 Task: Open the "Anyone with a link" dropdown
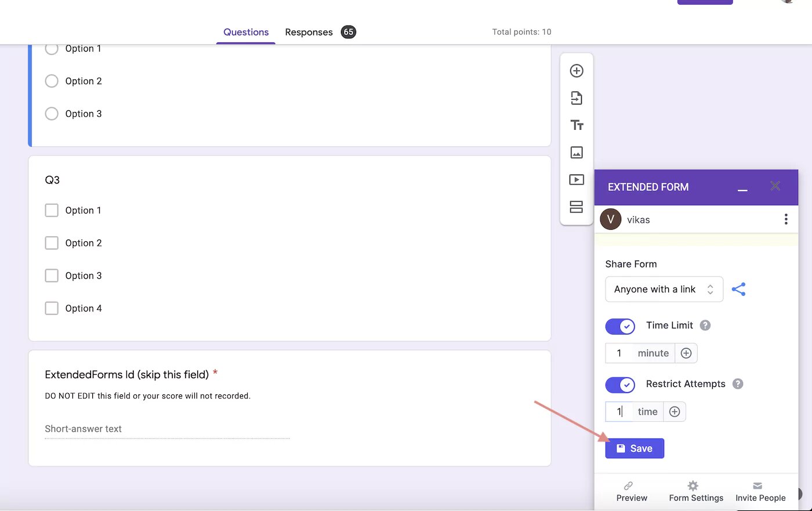coord(664,289)
